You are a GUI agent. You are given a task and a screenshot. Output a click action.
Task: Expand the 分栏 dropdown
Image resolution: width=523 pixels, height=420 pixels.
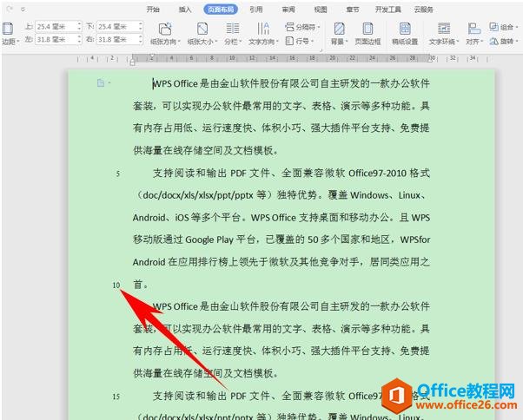pos(240,42)
